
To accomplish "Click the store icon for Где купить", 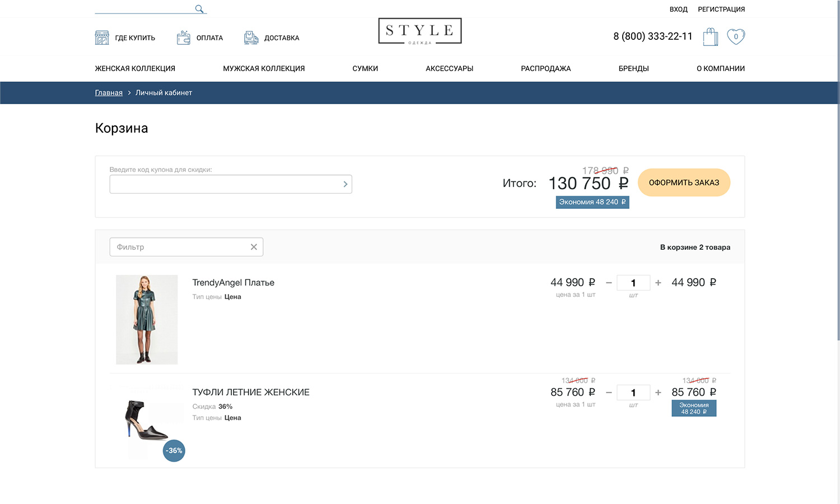I will click(x=102, y=38).
